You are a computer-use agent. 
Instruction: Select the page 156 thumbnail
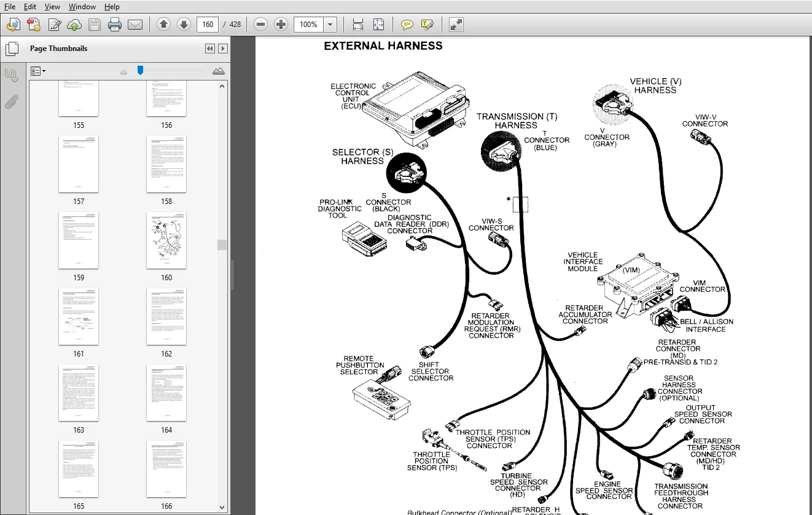(x=166, y=98)
